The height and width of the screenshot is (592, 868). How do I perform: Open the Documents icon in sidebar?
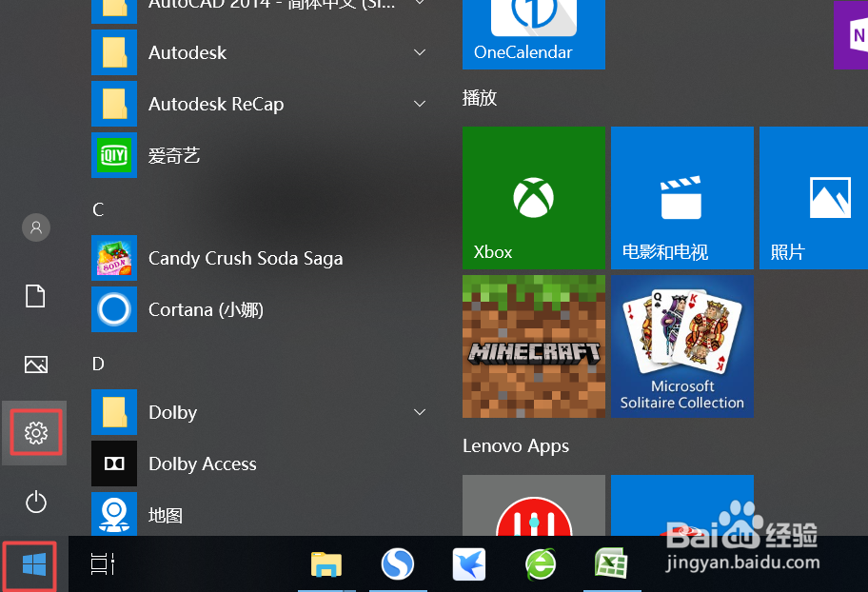[x=35, y=296]
